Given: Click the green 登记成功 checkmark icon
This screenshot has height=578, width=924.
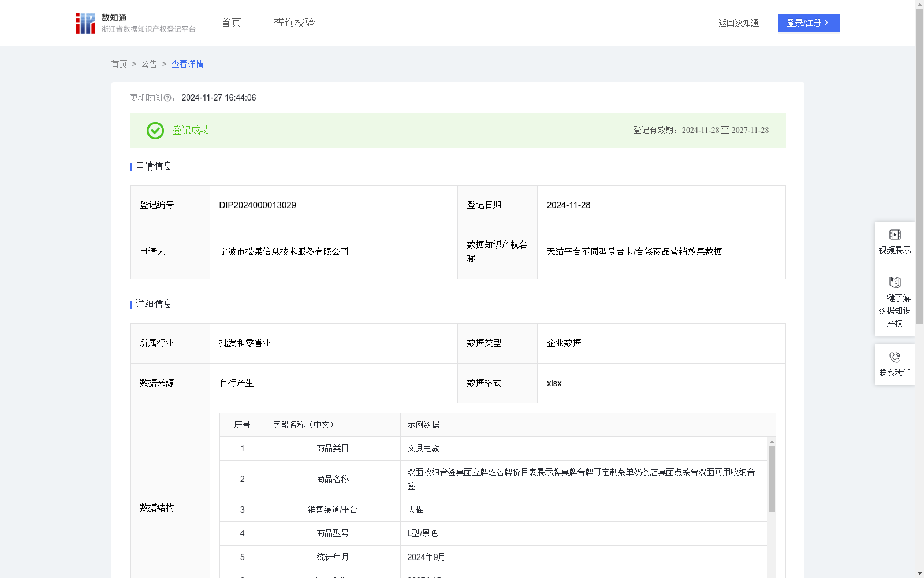Looking at the screenshot, I should point(155,131).
